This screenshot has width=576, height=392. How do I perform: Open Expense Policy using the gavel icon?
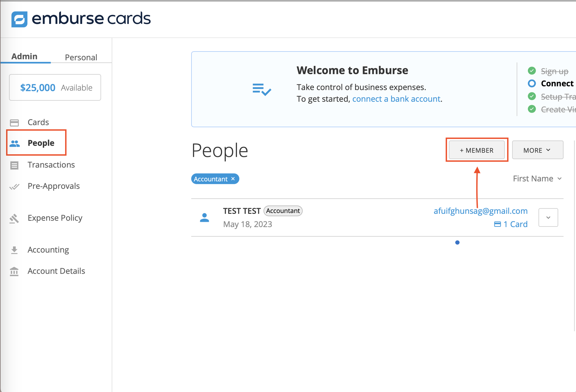coord(14,218)
